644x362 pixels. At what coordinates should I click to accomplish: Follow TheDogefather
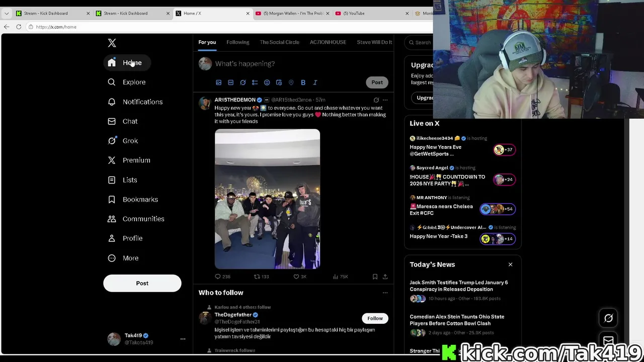[x=375, y=318]
